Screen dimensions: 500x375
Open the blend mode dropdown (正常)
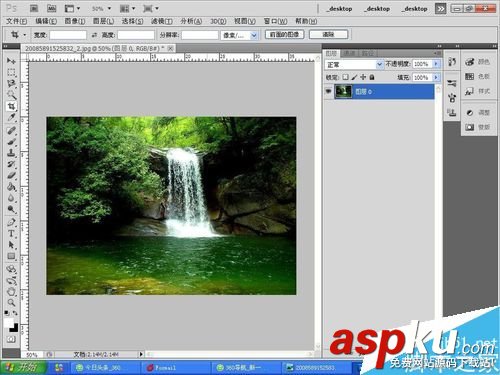click(354, 64)
